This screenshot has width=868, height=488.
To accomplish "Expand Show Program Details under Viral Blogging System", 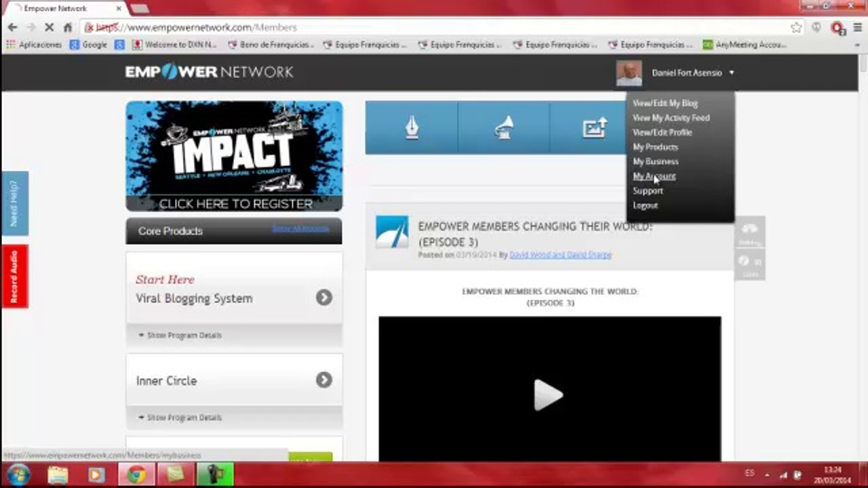I will click(180, 335).
